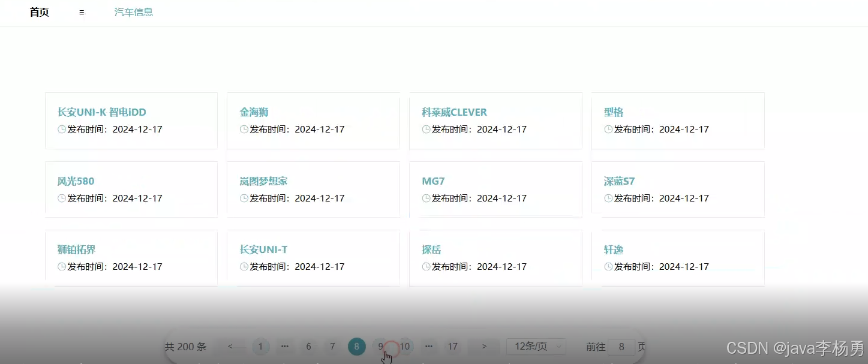Open the 轩逸 car card
868x364 pixels.
(x=678, y=258)
